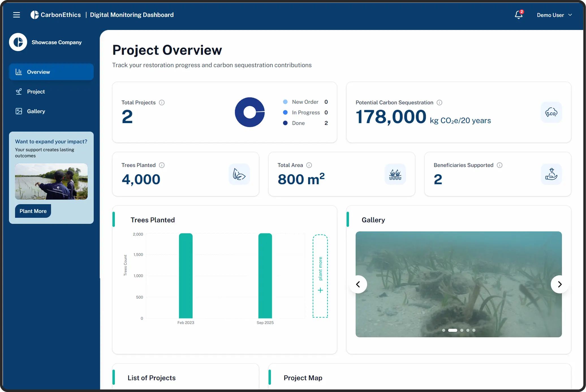Open the notifications bell
The image size is (586, 392).
click(x=519, y=15)
